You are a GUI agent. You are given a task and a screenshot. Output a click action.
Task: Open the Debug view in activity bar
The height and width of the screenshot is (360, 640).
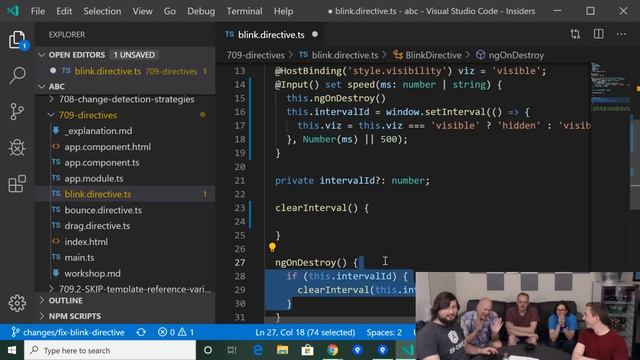coord(17,147)
